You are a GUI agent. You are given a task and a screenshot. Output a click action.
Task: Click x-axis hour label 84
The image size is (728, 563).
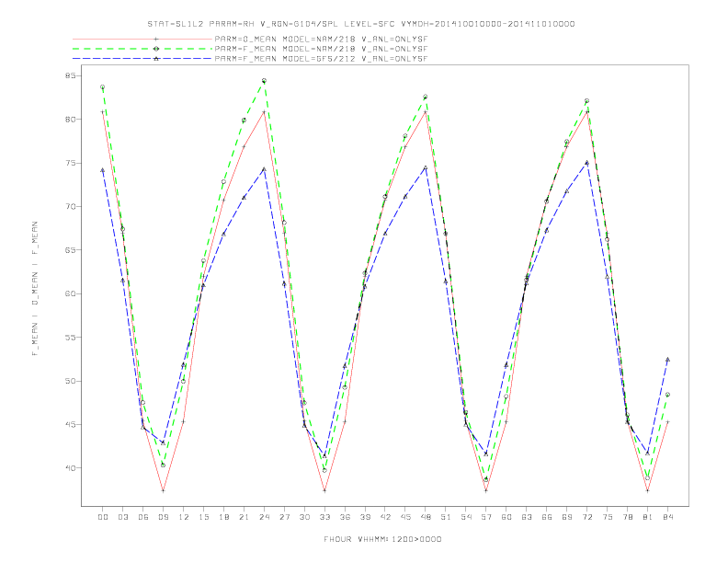(x=668, y=517)
